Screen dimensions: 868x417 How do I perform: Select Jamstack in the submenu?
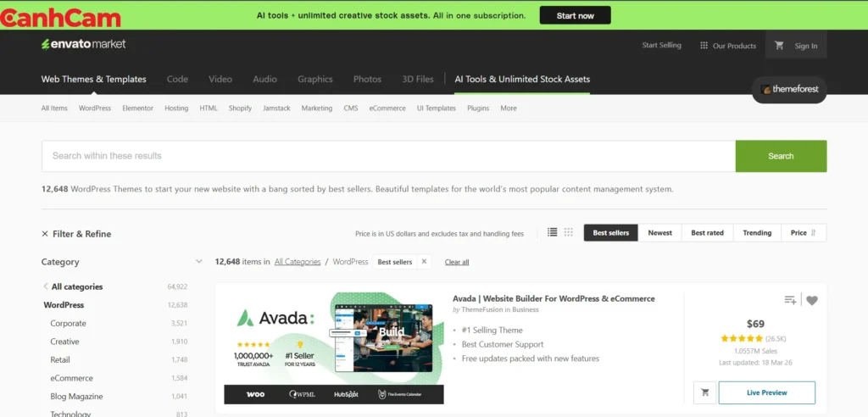click(x=277, y=108)
